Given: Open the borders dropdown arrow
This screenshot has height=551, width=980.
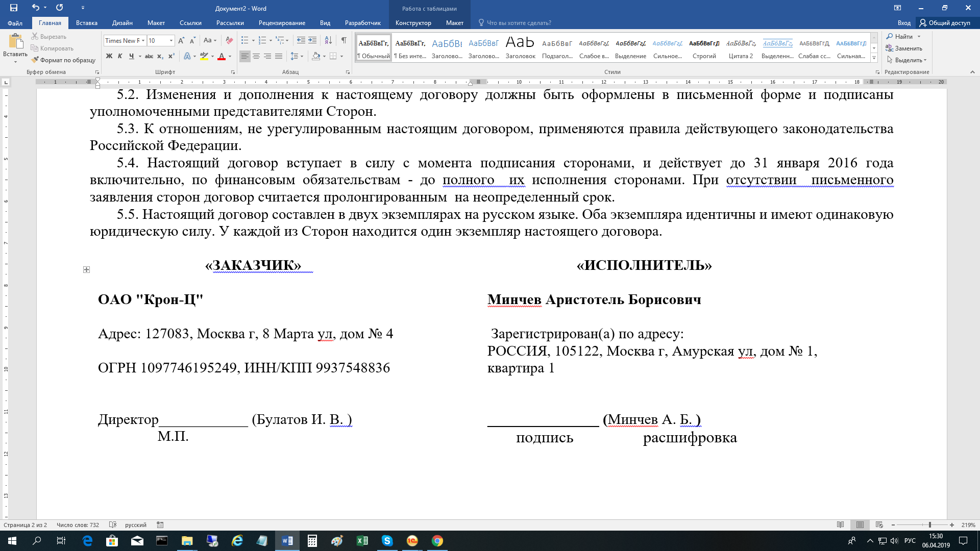Looking at the screenshot, I should (x=341, y=56).
